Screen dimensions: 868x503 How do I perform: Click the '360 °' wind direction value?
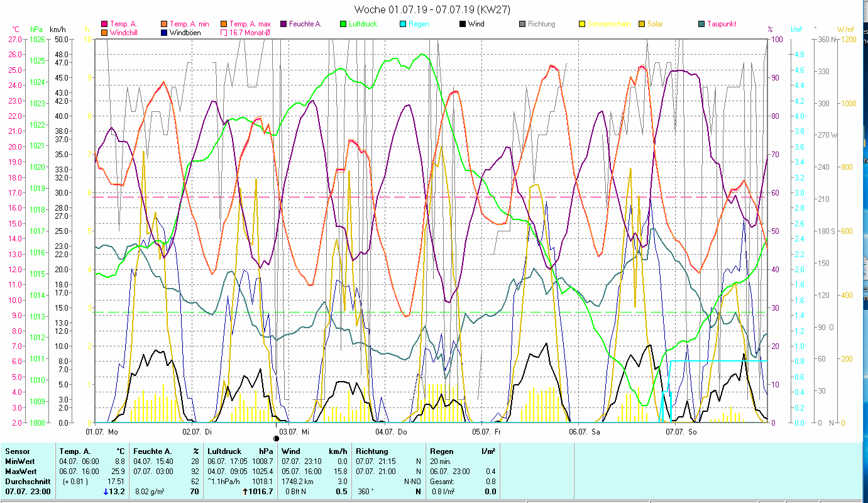coord(366,492)
